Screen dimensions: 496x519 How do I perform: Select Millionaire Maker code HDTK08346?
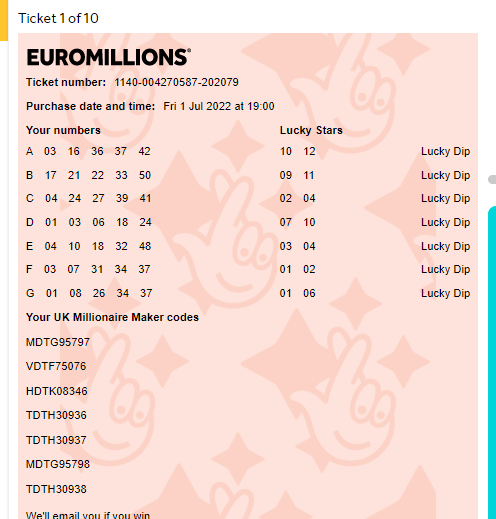(x=57, y=391)
